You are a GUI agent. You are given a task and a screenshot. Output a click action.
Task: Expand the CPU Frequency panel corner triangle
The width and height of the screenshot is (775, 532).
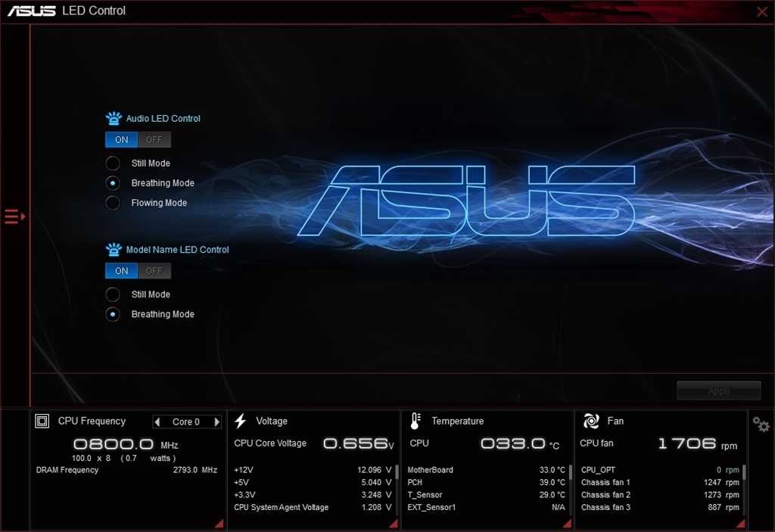pyautogui.click(x=219, y=522)
